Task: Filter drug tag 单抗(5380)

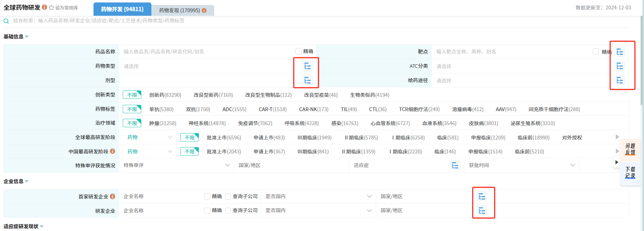Action: tap(161, 109)
